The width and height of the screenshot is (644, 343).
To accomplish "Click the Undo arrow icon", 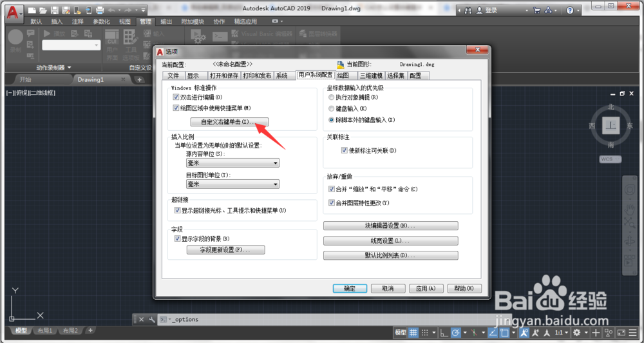I will click(111, 10).
